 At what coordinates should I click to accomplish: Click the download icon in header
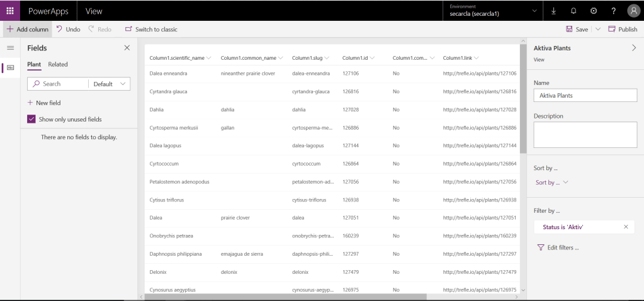pyautogui.click(x=554, y=11)
